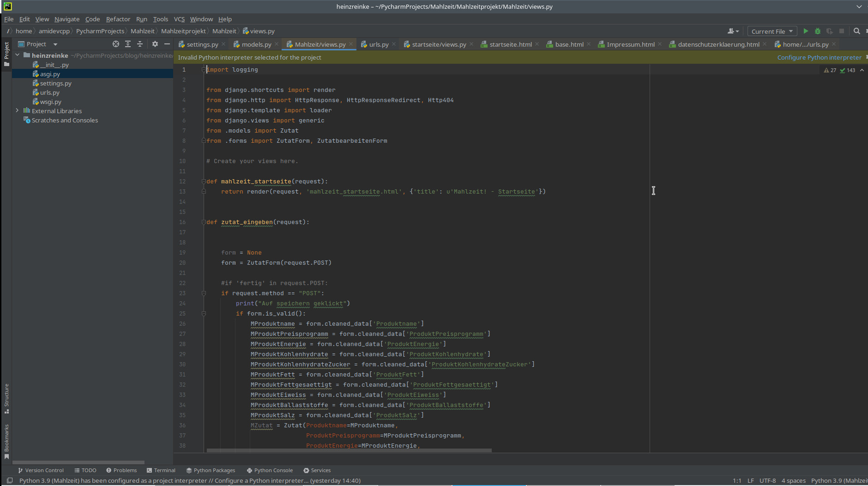Click the 27 warnings inspection indicator

click(x=830, y=70)
